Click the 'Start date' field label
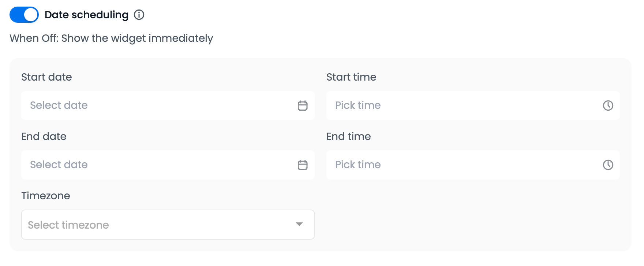Image resolution: width=644 pixels, height=266 pixels. coord(46,77)
